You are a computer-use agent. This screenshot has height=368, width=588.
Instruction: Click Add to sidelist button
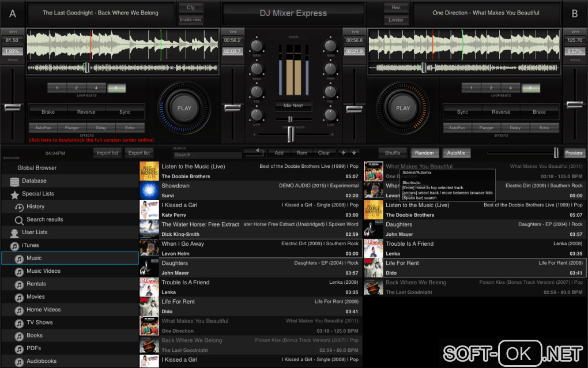(x=279, y=153)
